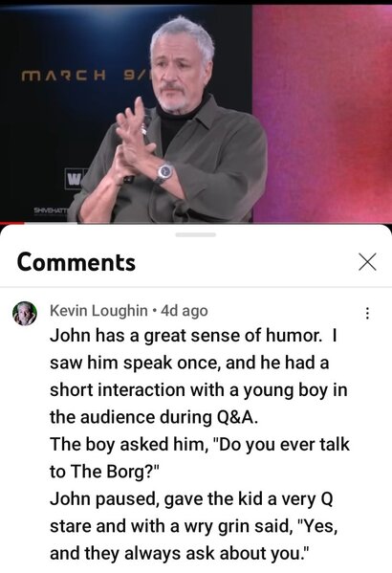
Task: Tap the 'Comments' panel heading
Action: coord(76,262)
